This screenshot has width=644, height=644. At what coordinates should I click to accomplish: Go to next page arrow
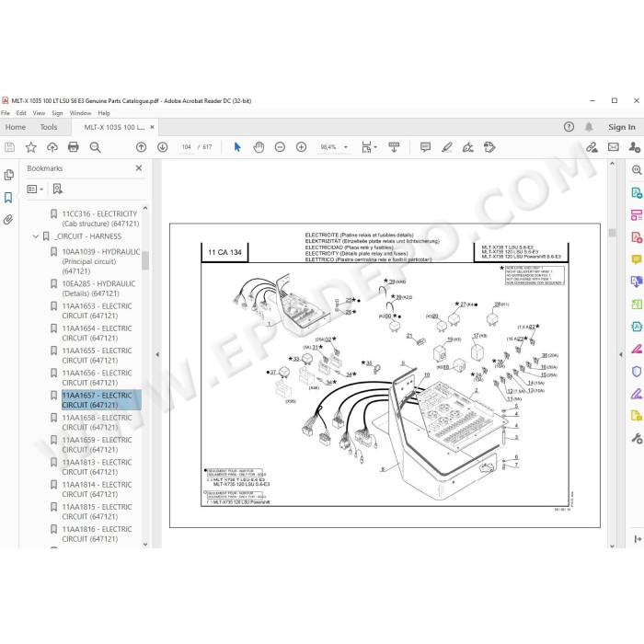(163, 147)
